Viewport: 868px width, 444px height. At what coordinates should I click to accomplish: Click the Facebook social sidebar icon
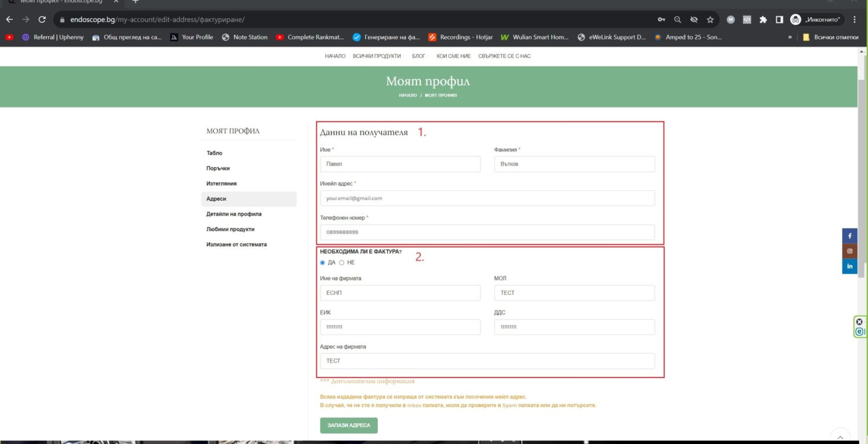pyautogui.click(x=849, y=236)
